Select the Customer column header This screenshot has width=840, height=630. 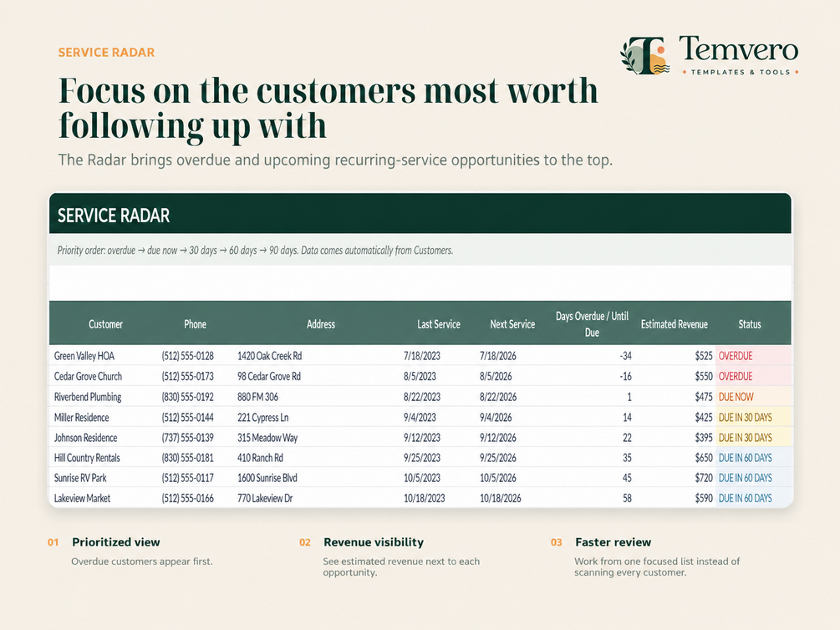tap(105, 324)
